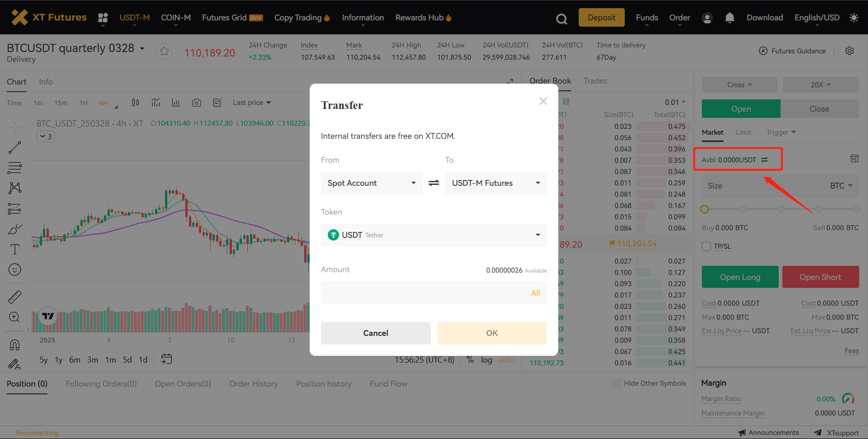
Task: Select the text annotation tool
Action: [x=14, y=249]
